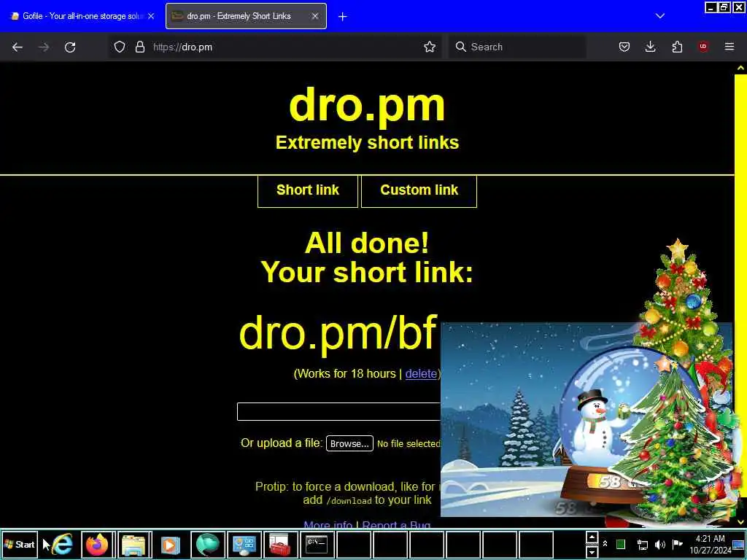Open the More info link
Viewport: 747px width, 560px height.
(x=328, y=524)
